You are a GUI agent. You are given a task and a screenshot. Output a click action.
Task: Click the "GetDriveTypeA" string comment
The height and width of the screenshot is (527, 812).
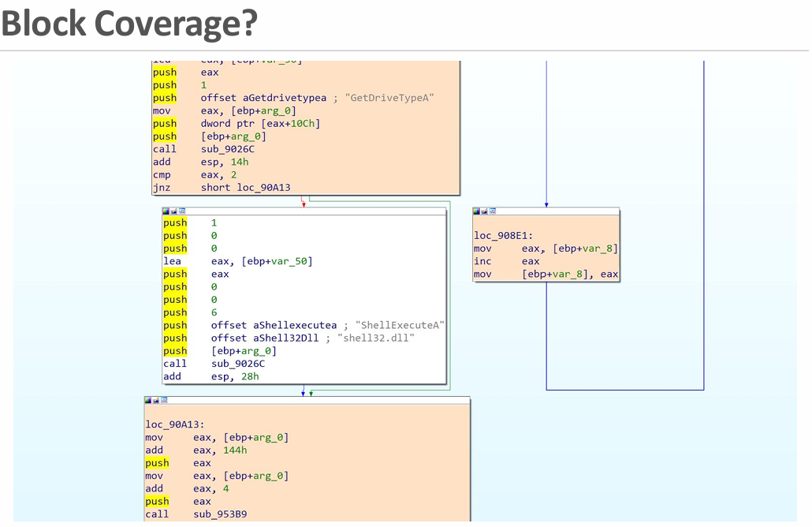point(389,98)
